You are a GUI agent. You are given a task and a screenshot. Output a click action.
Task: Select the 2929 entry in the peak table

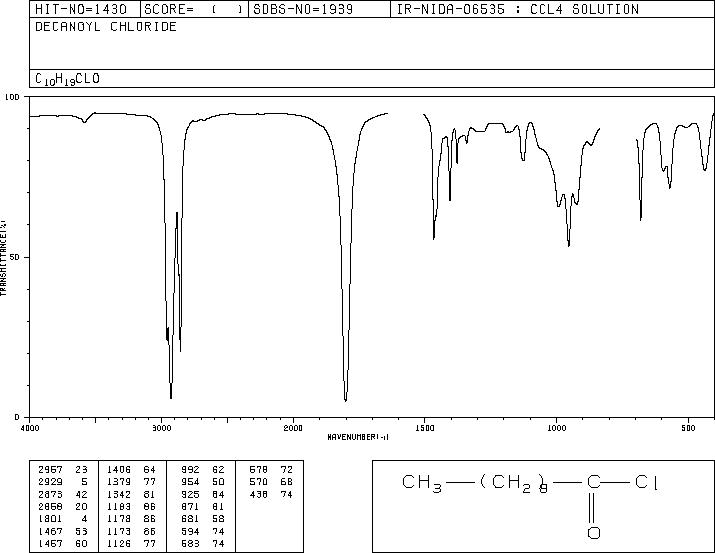tap(62, 482)
